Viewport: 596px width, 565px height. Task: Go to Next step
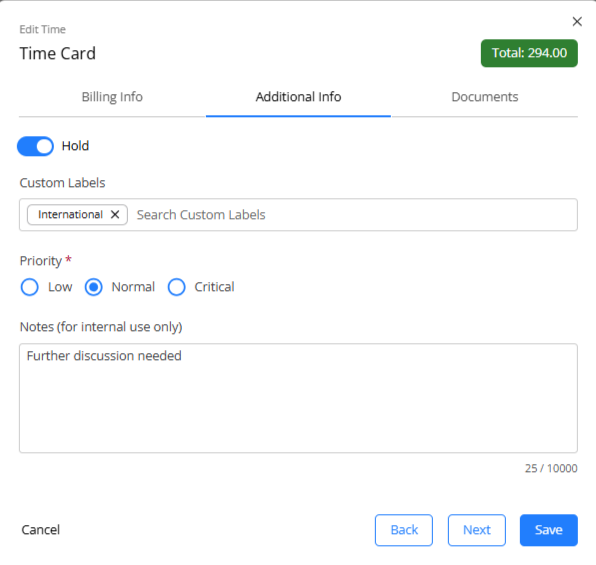pyautogui.click(x=477, y=530)
